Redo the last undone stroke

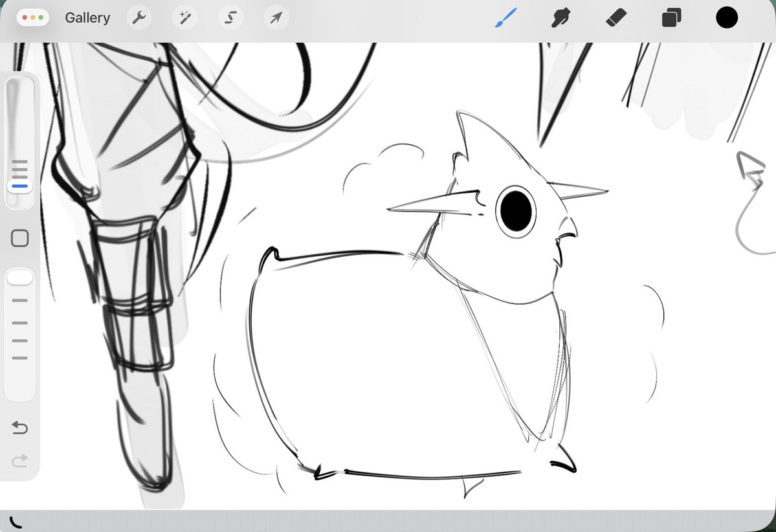(x=20, y=461)
